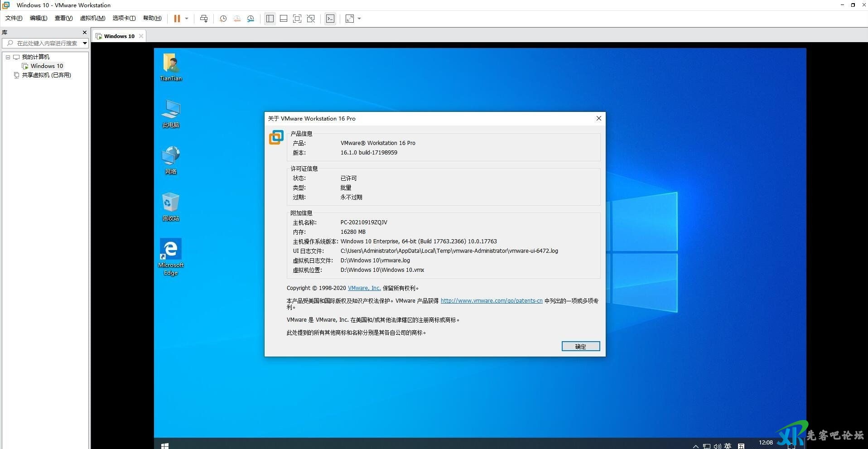868x449 pixels.
Task: Open the Snapshot Manager icon
Action: point(251,19)
